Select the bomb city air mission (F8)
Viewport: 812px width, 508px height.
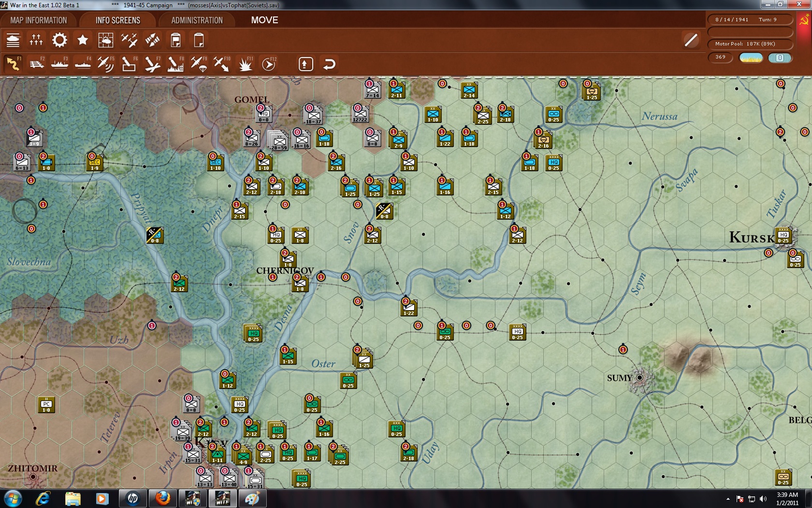point(175,63)
